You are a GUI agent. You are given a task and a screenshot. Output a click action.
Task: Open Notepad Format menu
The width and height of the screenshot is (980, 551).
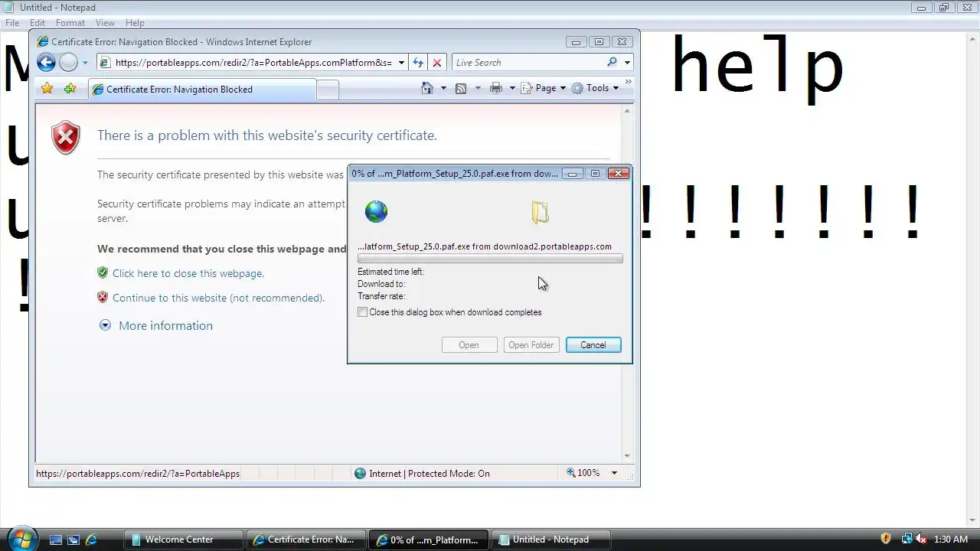tap(70, 23)
